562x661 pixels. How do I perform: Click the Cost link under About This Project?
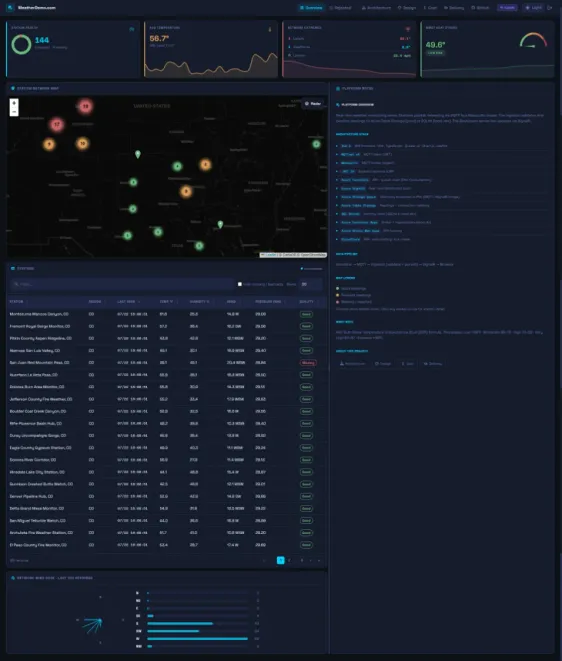point(407,363)
